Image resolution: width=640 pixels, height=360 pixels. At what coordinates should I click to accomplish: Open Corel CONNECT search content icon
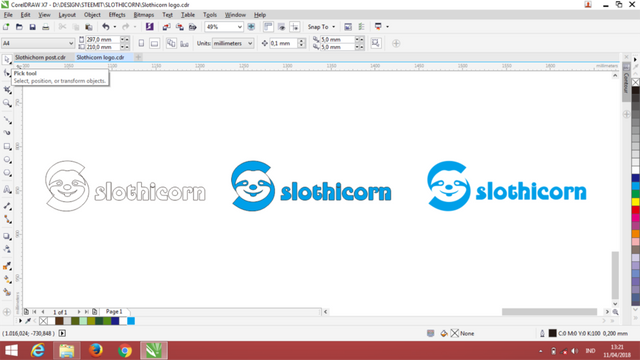point(149,27)
